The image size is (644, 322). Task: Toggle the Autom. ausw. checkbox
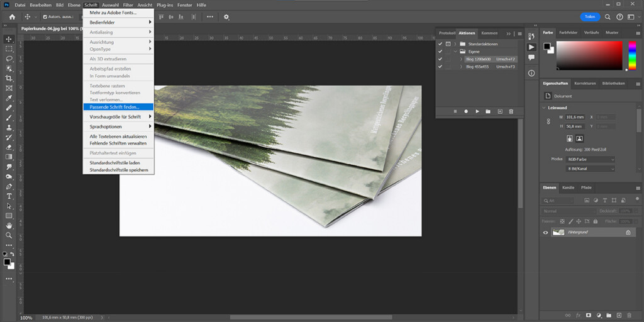[45, 17]
